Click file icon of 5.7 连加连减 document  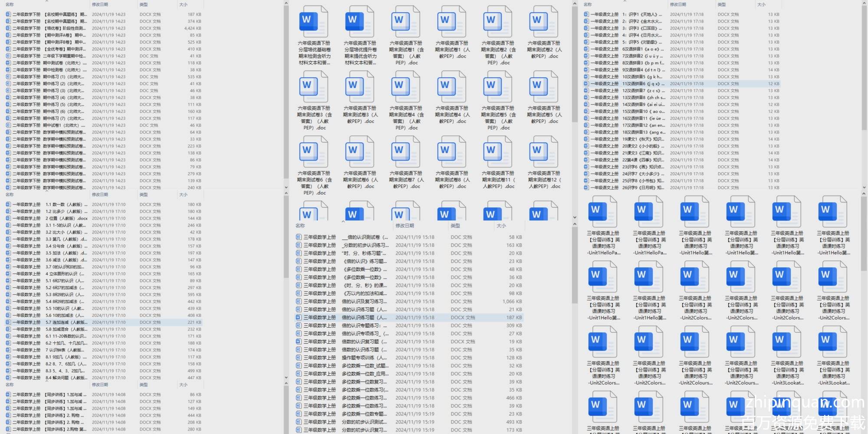pos(8,322)
